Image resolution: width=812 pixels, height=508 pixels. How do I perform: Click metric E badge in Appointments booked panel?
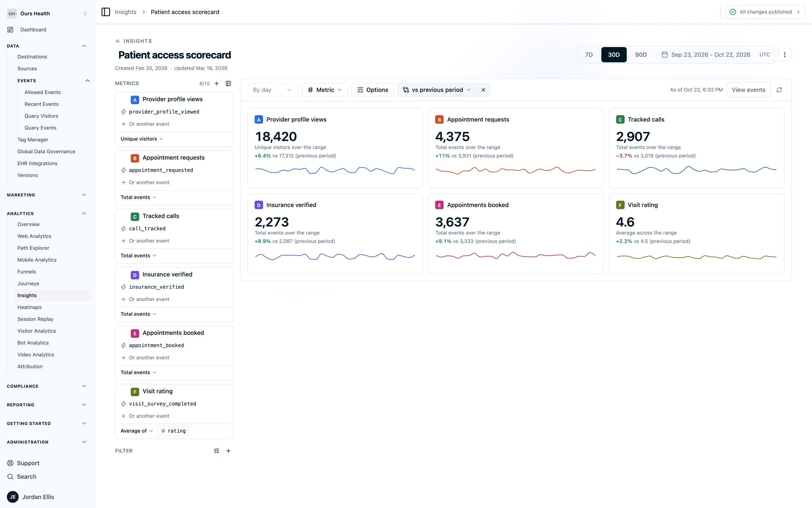pyautogui.click(x=135, y=333)
